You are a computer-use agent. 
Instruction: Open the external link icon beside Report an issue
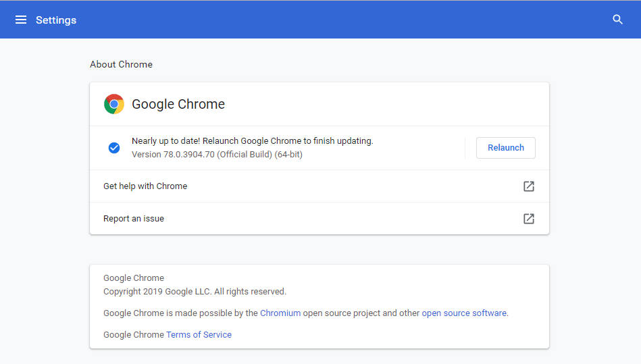click(x=529, y=219)
